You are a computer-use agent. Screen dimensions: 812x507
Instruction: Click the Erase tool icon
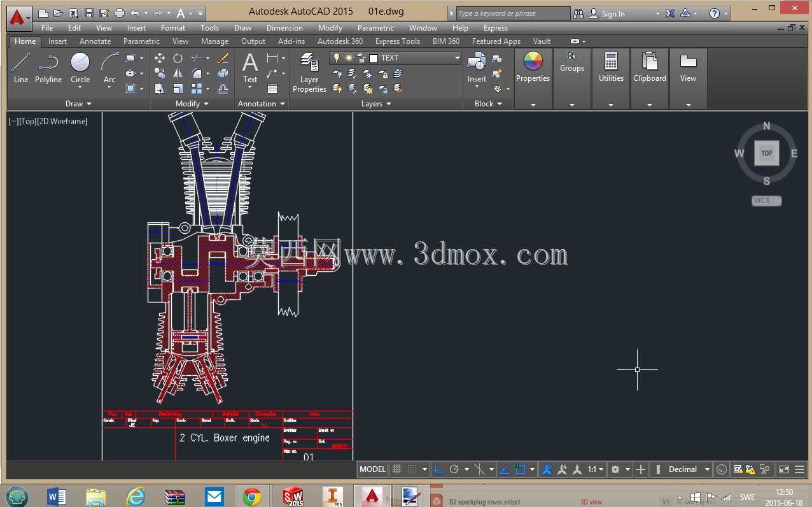[x=223, y=58]
